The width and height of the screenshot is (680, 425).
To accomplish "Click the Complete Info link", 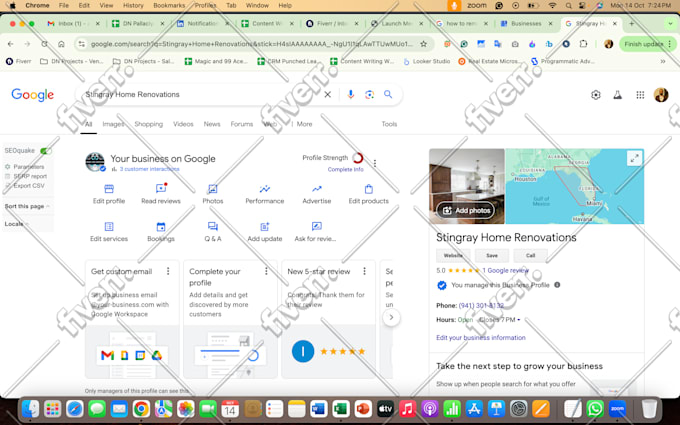I will coord(346,169).
